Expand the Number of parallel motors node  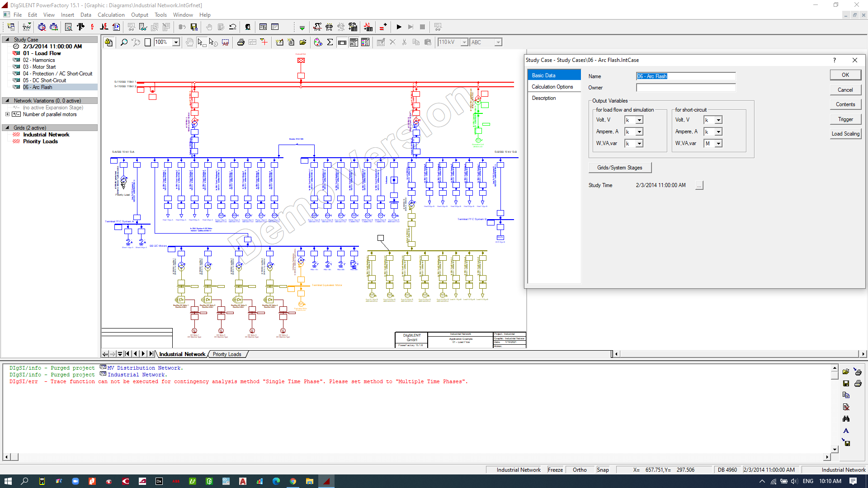click(x=7, y=114)
